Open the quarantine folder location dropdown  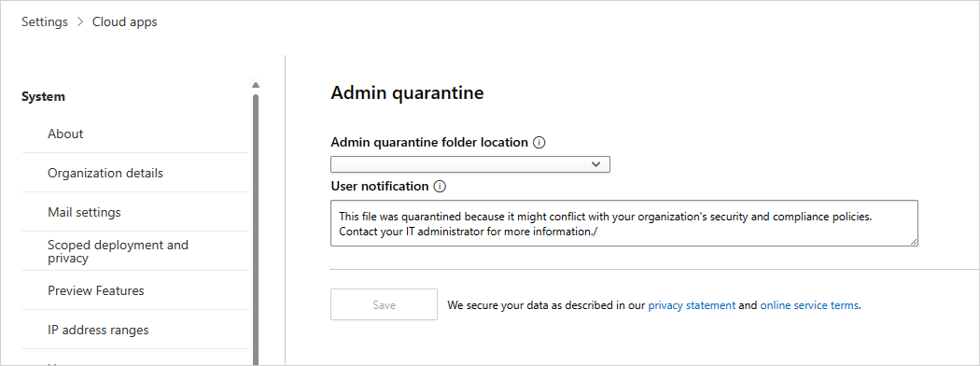pos(470,164)
